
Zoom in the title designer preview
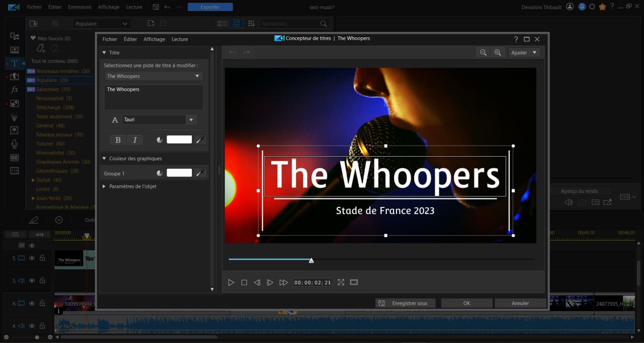[498, 52]
